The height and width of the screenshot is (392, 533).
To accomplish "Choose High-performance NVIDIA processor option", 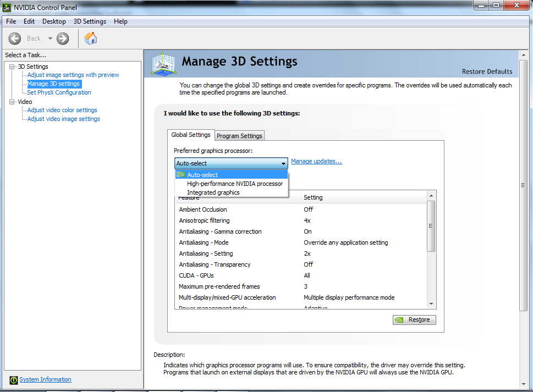I will click(232, 184).
